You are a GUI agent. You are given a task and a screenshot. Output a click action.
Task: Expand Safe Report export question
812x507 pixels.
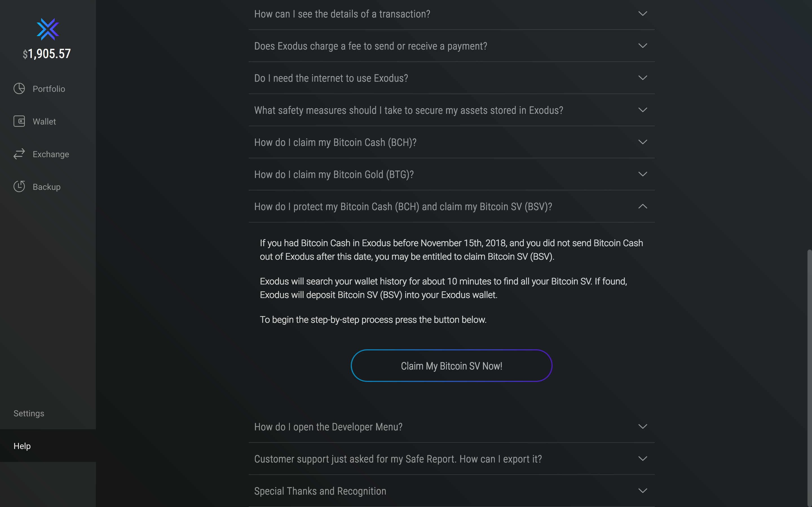[451, 459]
